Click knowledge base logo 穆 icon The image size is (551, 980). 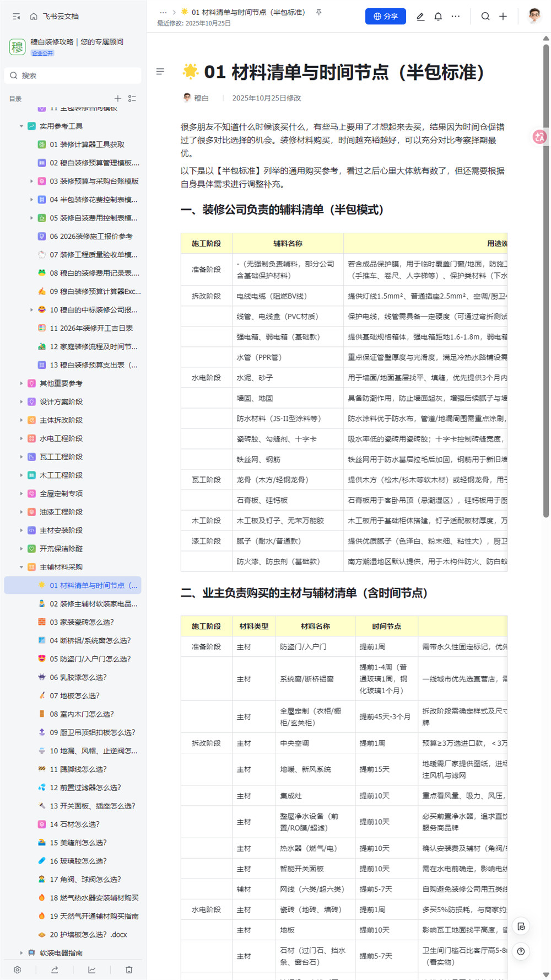(x=17, y=47)
